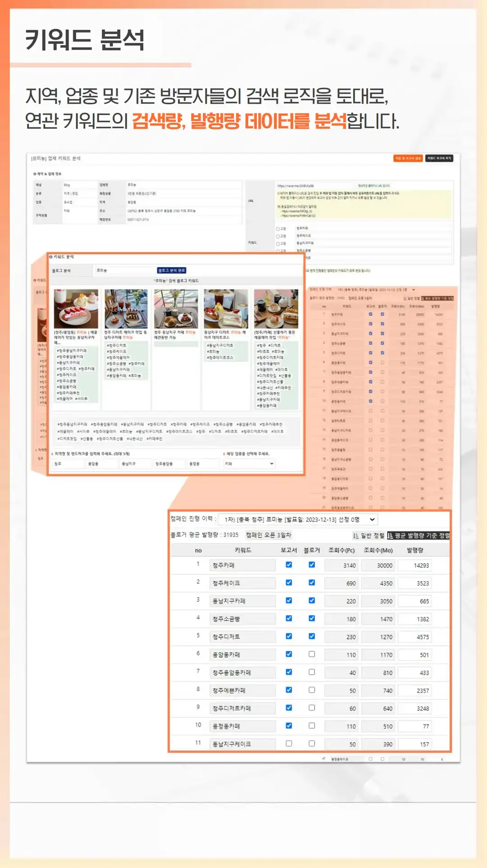The height and width of the screenshot is (868, 487).
Task: Uncheck 블로거 checkbox for 청주케이크
Action: pos(312,583)
